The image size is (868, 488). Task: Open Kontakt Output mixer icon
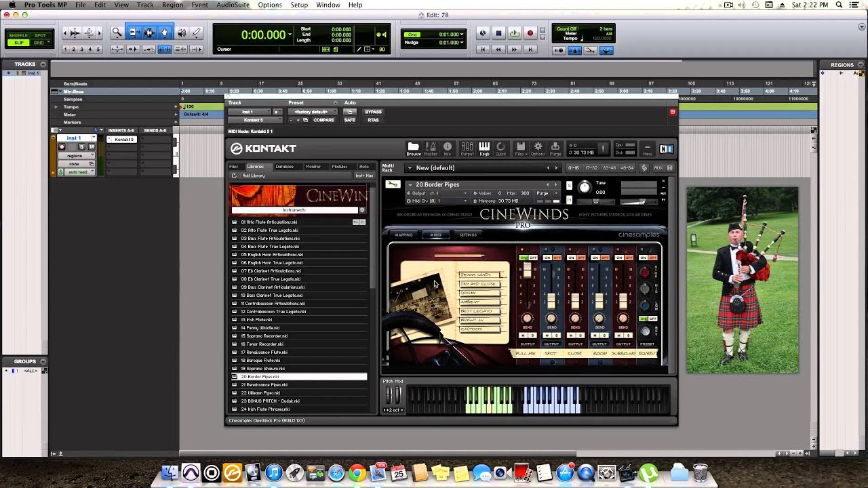[467, 148]
